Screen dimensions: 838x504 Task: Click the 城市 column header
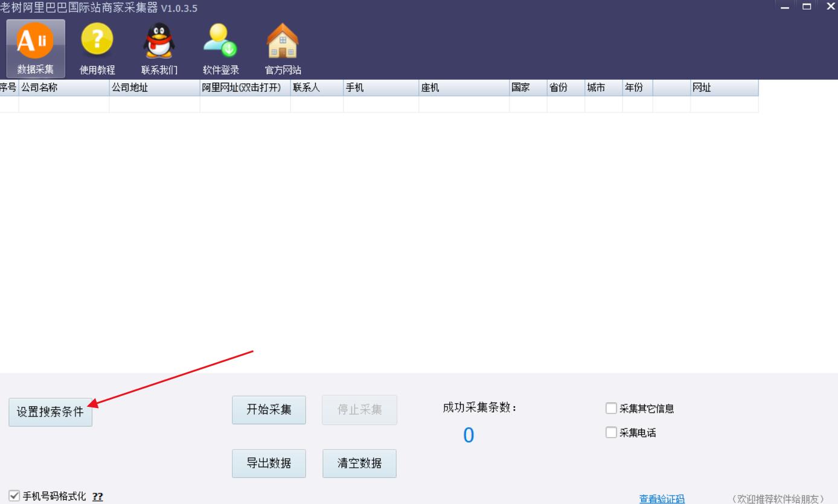(x=604, y=88)
